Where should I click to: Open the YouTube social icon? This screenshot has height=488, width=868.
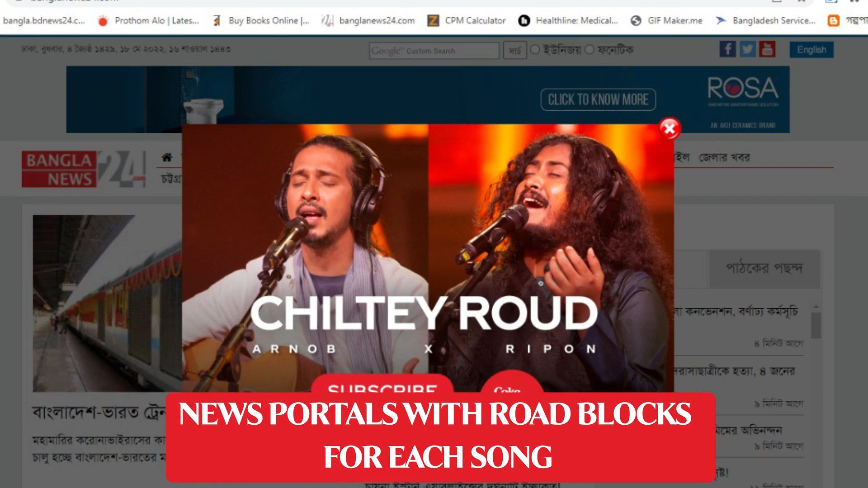point(767,49)
